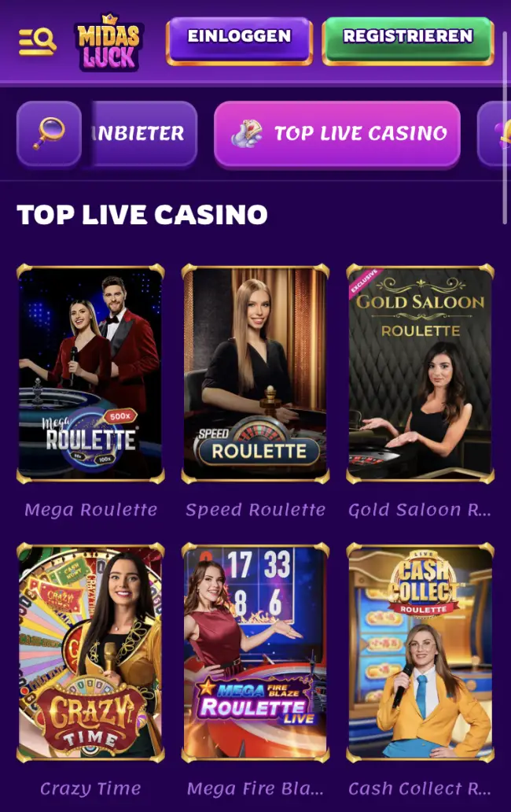The height and width of the screenshot is (812, 511).
Task: Click the Einloggen button
Action: tap(239, 42)
